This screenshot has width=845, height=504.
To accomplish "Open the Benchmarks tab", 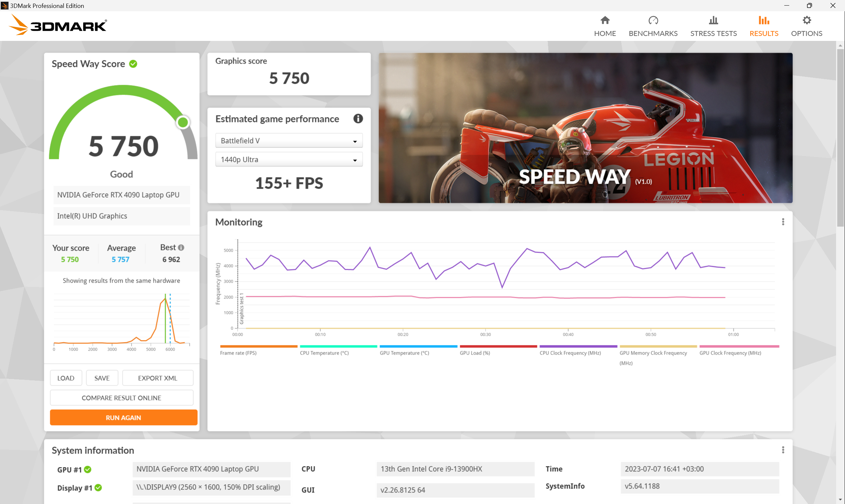I will 653,26.
